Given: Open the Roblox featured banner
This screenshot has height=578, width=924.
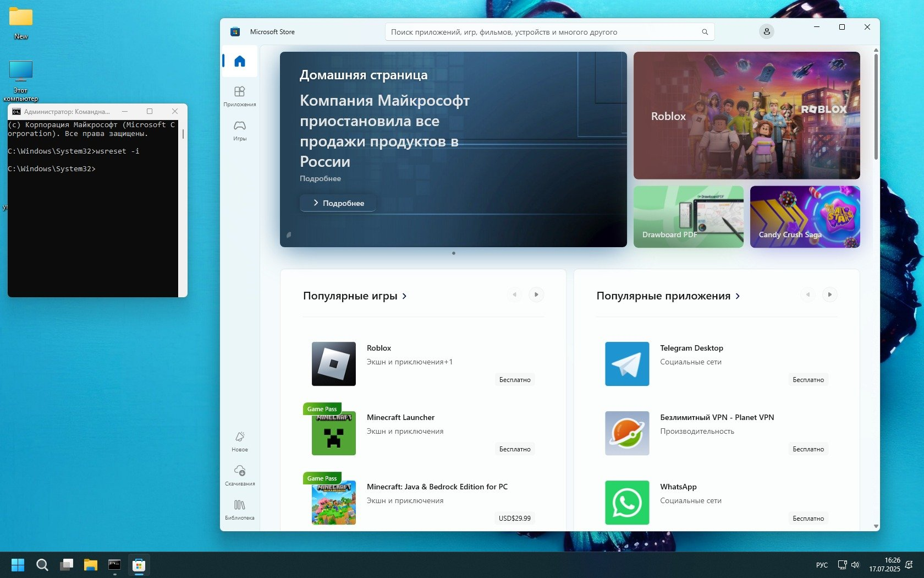Looking at the screenshot, I should point(747,116).
